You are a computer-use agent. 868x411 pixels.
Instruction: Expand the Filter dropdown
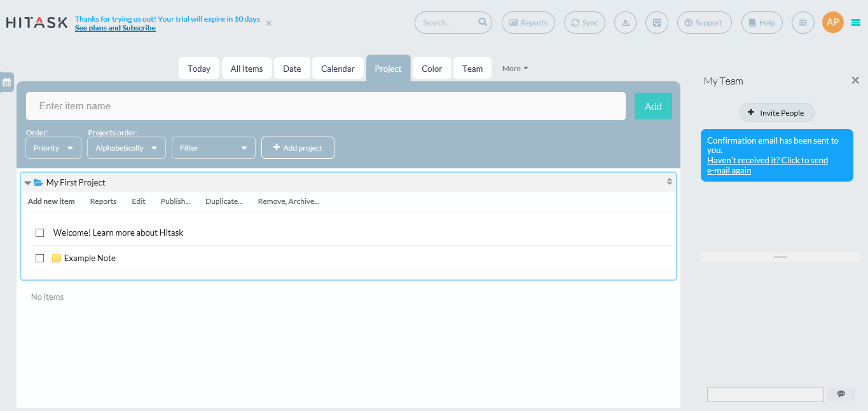pyautogui.click(x=213, y=148)
